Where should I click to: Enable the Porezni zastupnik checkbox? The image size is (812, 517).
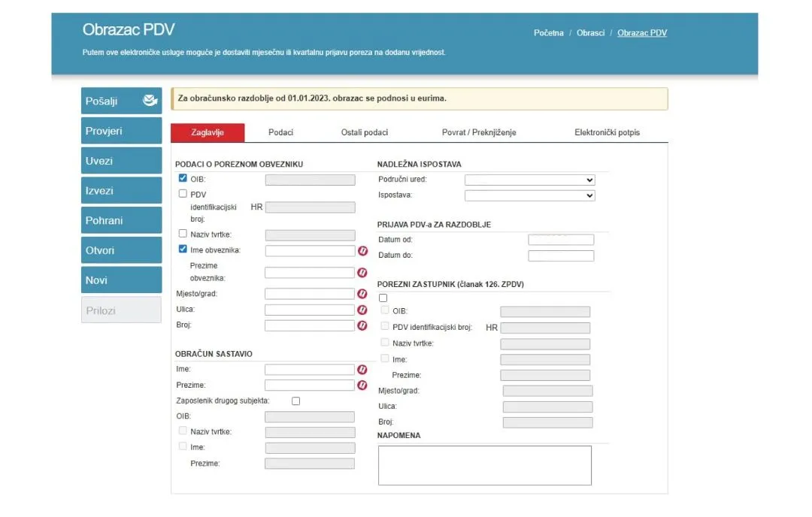pyautogui.click(x=383, y=298)
